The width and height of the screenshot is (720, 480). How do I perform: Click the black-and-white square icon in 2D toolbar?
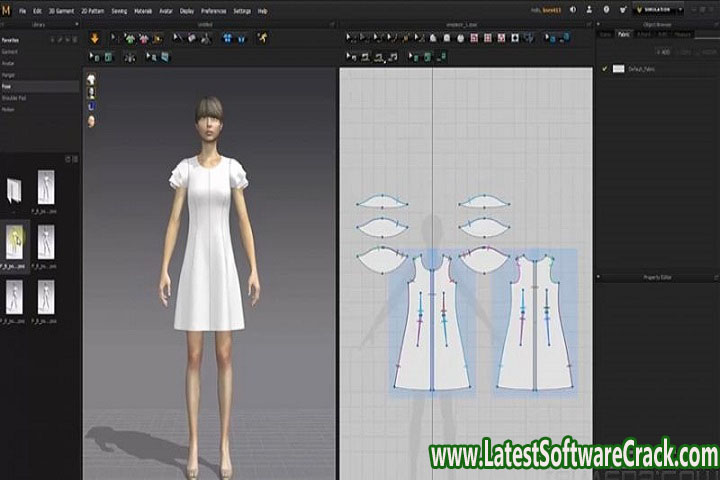pos(515,39)
